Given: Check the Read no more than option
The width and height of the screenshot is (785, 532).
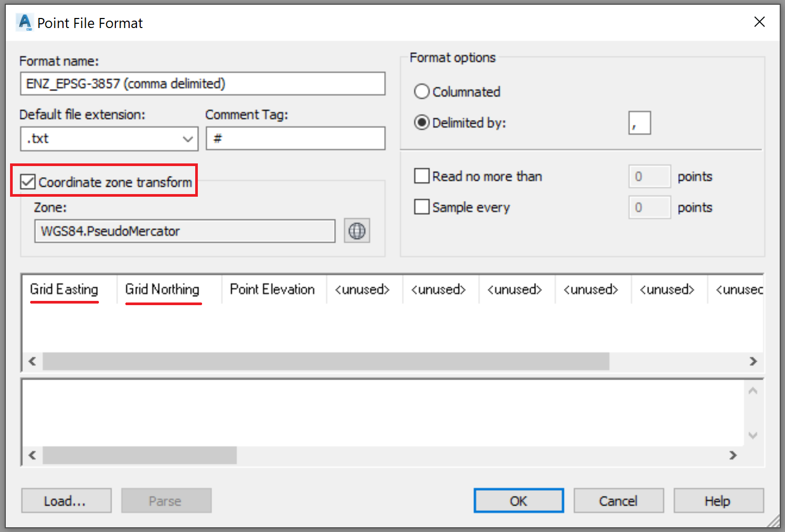Looking at the screenshot, I should coord(422,176).
